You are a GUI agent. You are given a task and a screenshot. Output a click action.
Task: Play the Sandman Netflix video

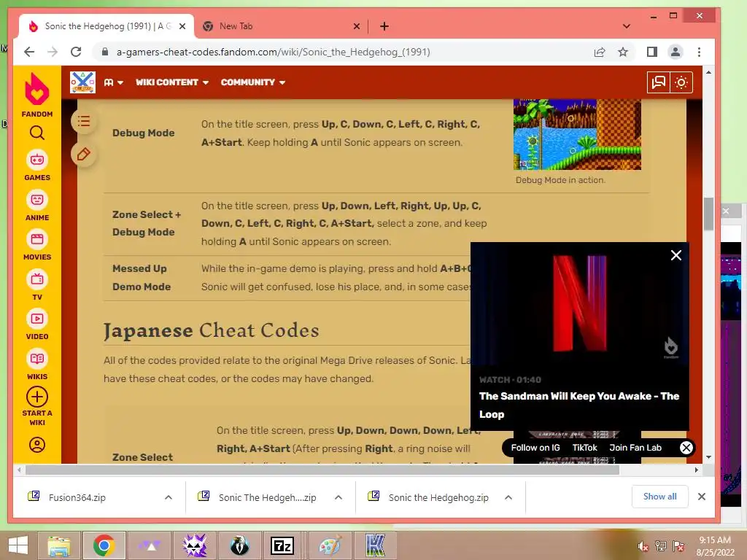(x=580, y=303)
